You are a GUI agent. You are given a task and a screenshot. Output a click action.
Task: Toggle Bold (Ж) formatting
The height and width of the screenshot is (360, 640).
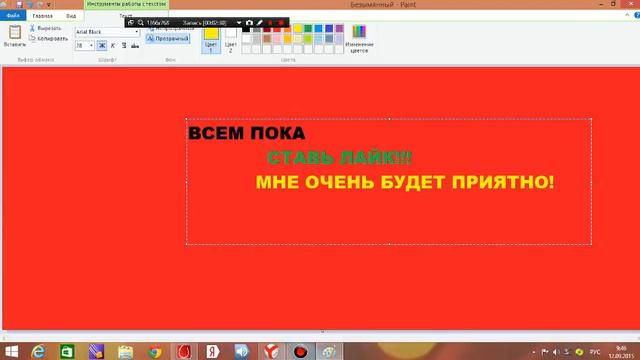point(102,45)
